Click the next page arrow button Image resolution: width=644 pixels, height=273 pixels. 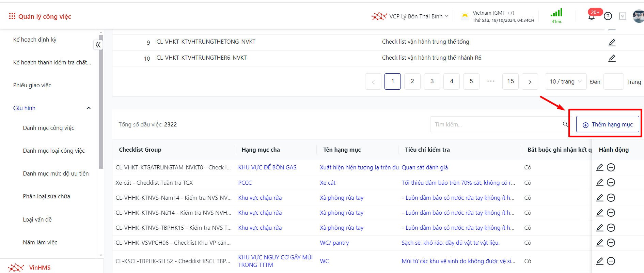click(530, 81)
